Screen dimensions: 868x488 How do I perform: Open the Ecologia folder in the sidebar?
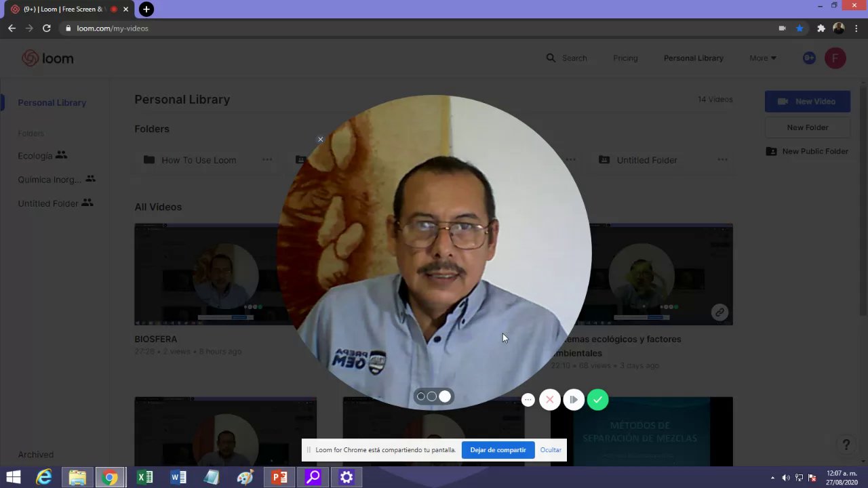pos(42,155)
